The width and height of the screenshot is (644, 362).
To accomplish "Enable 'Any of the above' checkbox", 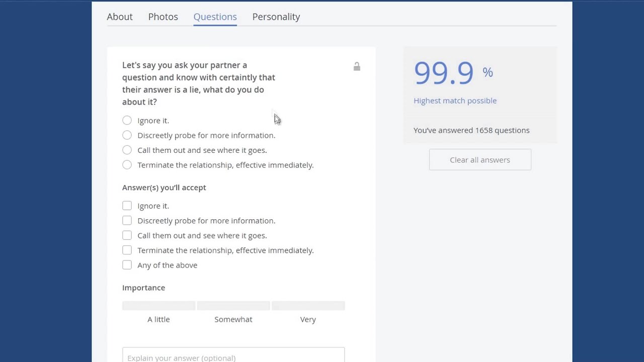I will (127, 265).
